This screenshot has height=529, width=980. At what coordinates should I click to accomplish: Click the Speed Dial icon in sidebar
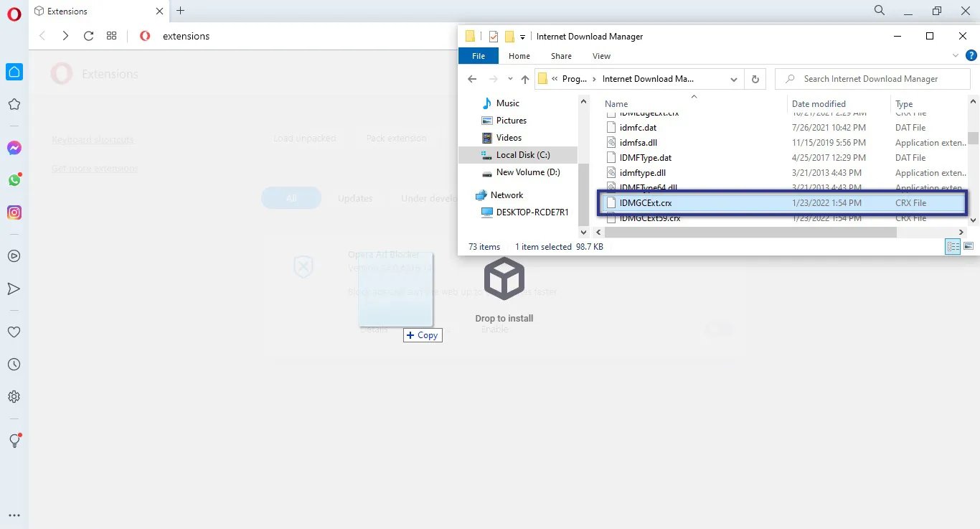pyautogui.click(x=14, y=72)
